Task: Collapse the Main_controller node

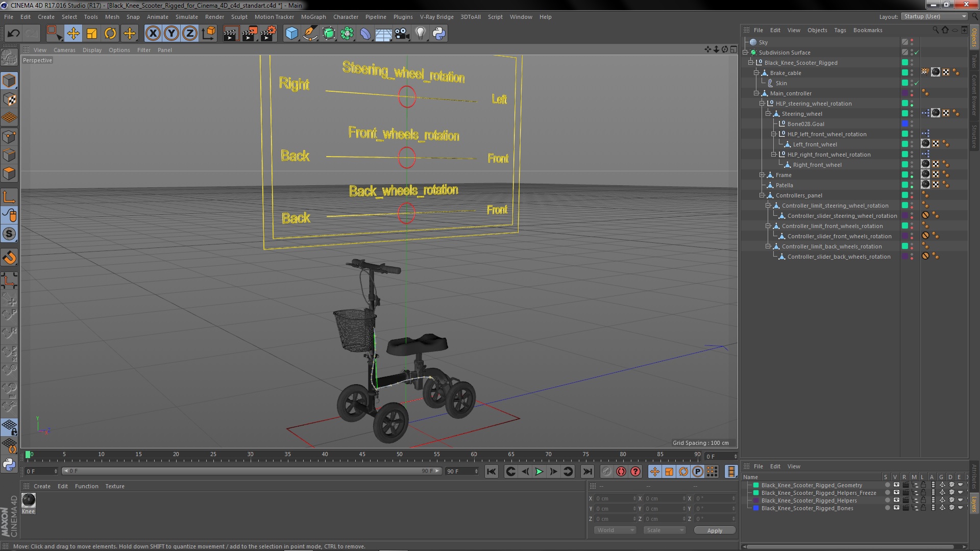Action: [x=757, y=93]
